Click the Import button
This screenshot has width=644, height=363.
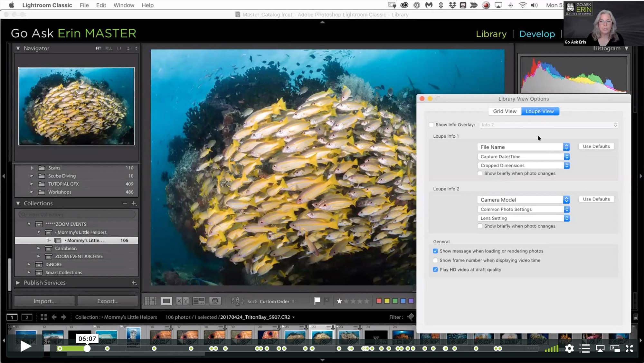click(44, 301)
